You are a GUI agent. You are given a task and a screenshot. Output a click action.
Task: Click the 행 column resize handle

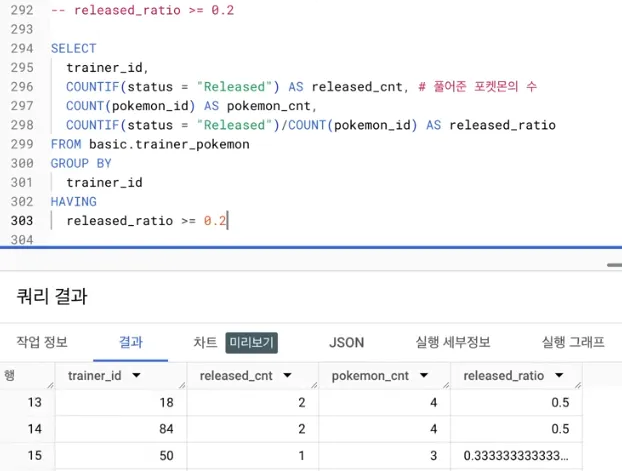click(50, 385)
